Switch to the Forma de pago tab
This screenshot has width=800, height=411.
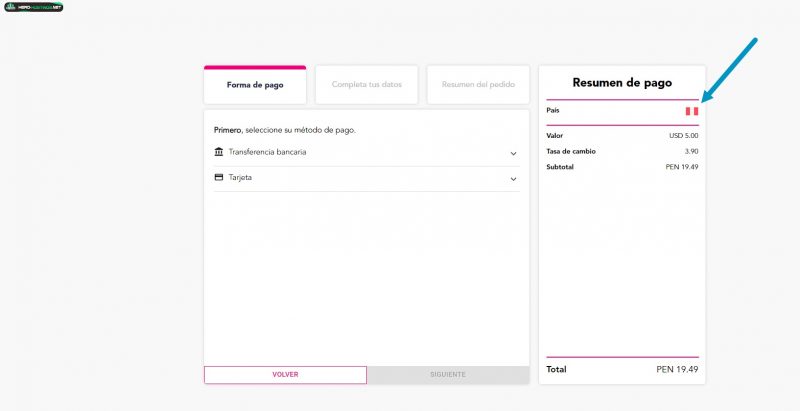click(x=255, y=85)
